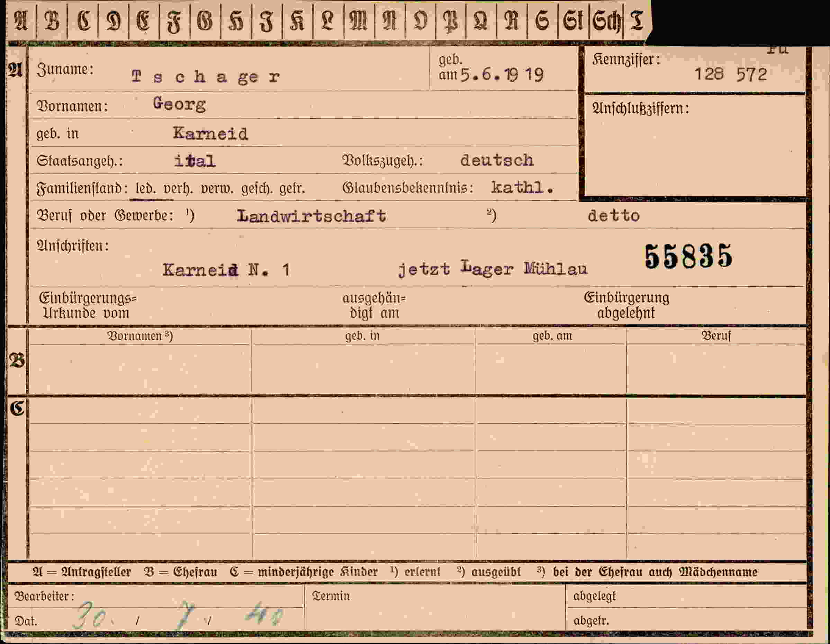Screen dimensions: 830x644
Task: Click the marital status option getr.
Action: [x=292, y=189]
